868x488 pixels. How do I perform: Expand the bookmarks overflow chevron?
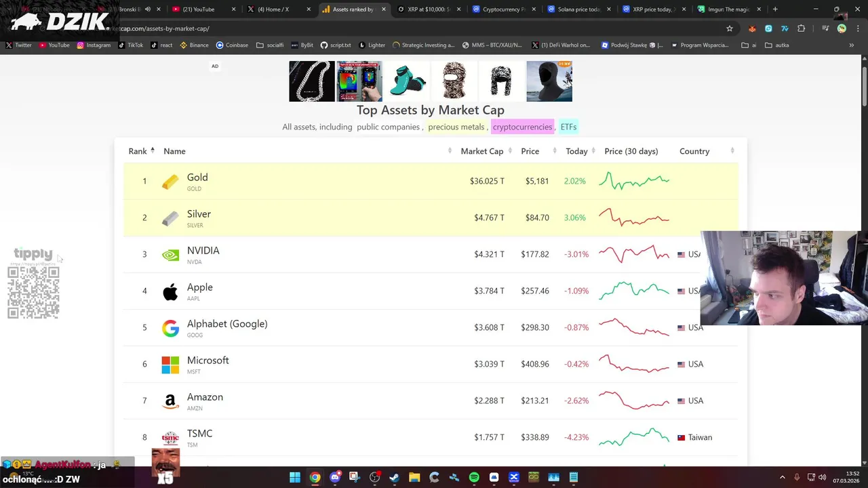(851, 45)
